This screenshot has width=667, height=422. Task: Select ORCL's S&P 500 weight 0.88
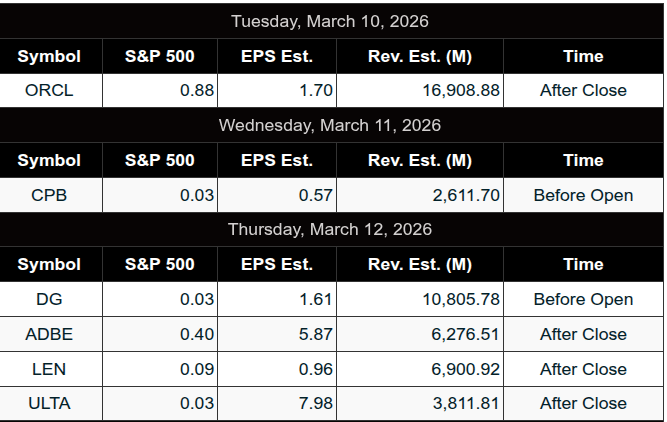(197, 90)
